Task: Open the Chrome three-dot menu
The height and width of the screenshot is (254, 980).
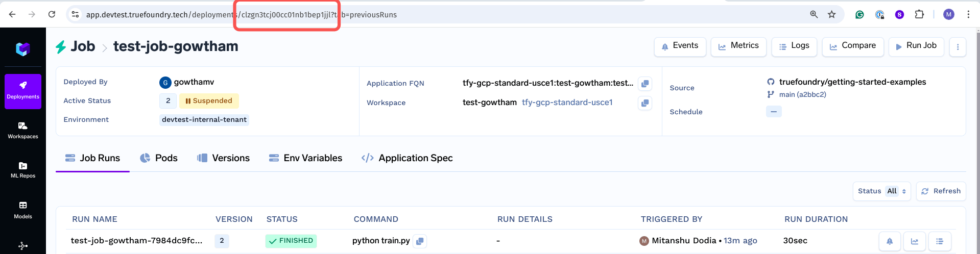Action: point(968,14)
